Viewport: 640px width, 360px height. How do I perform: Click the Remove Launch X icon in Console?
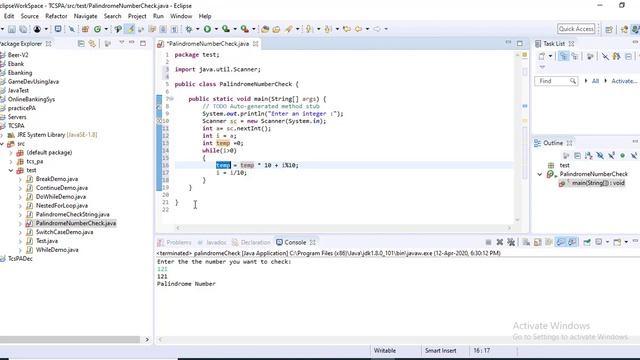(500, 242)
